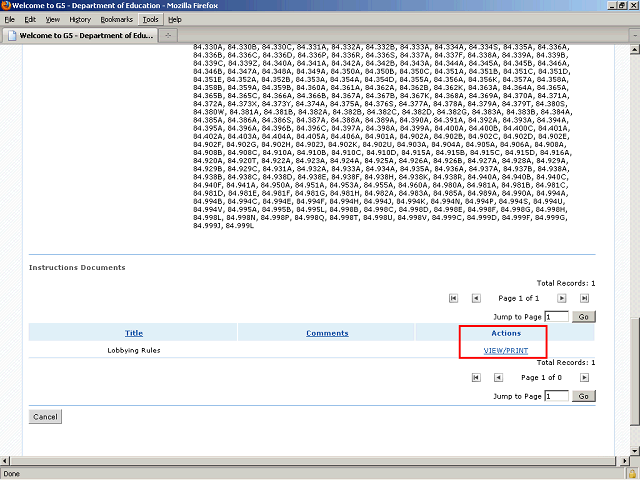This screenshot has width=640, height=480.
Task: Open a new tab with the tab bar button
Action: pos(170,36)
